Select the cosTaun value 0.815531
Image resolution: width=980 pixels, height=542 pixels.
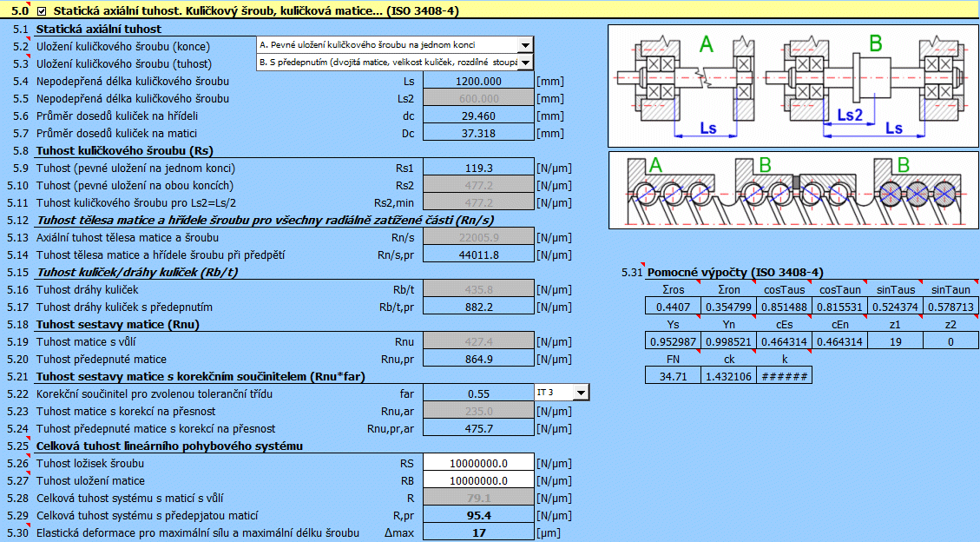840,307
